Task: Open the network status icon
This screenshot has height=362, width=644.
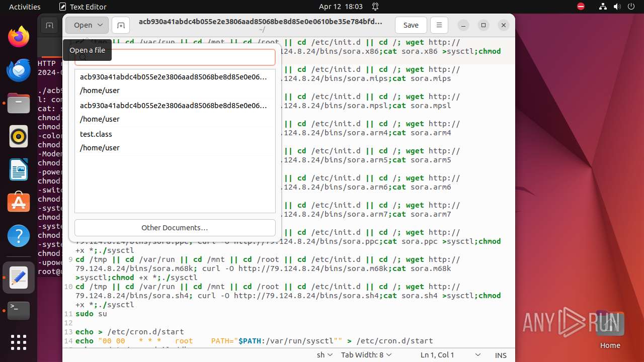Action: pos(604,7)
